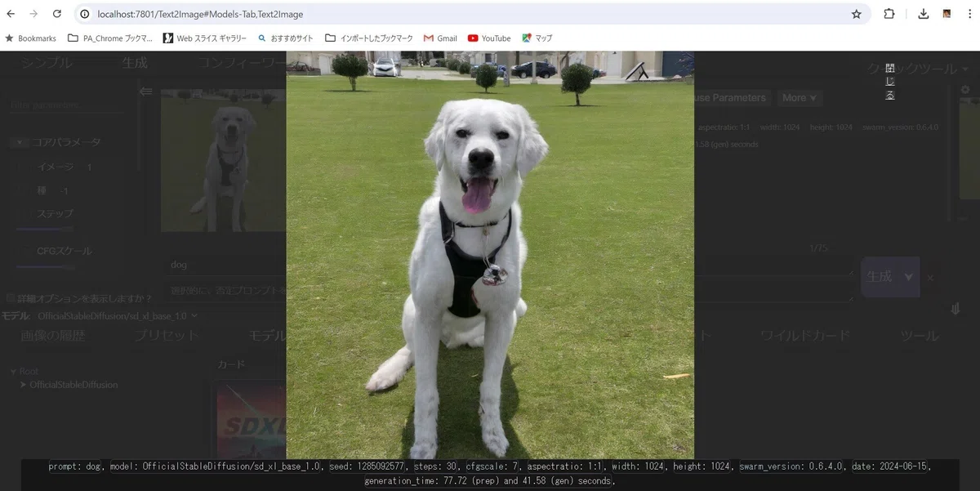Open the More dropdown menu
980x491 pixels.
click(x=800, y=98)
